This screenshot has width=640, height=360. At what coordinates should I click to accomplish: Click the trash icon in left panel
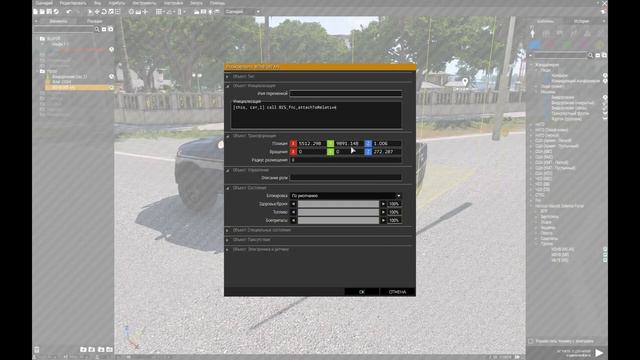click(37, 349)
